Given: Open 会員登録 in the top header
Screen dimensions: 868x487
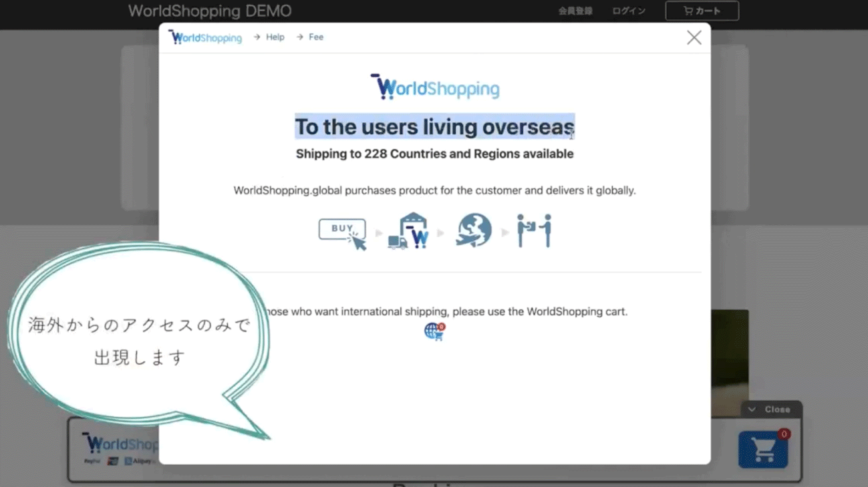Looking at the screenshot, I should click(575, 11).
